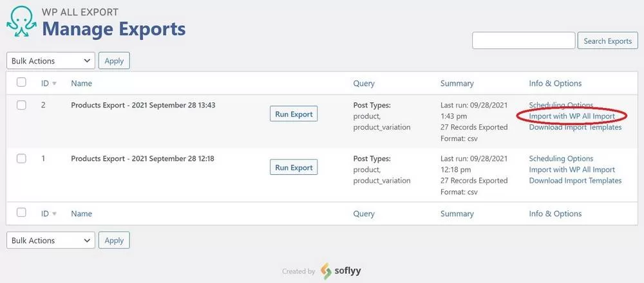Open the bottom Bulk Actions dropdown
The width and height of the screenshot is (644, 283).
[51, 240]
